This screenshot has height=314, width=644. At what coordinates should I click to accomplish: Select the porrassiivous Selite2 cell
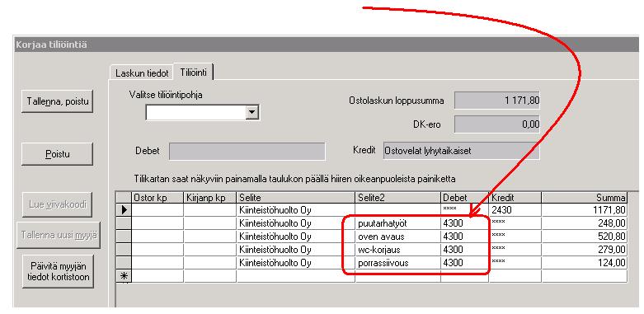[398, 263]
